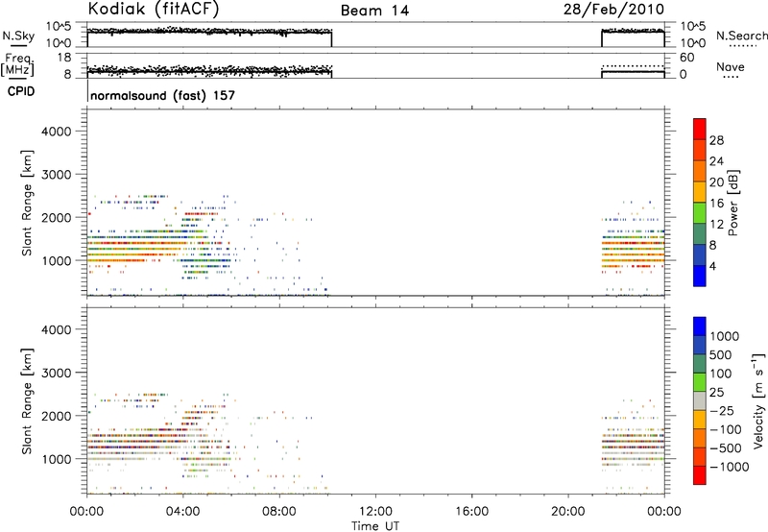Click the "-1000" tick label on Velocity colorbar

click(730, 467)
